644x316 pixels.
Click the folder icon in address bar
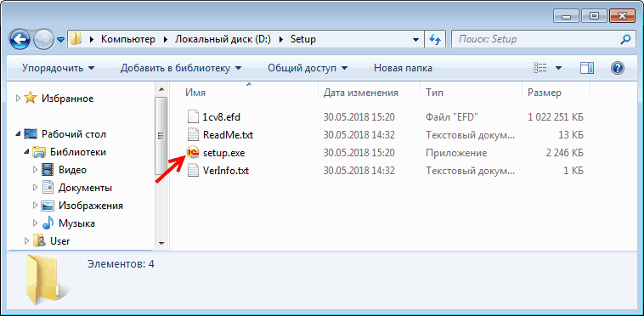pyautogui.click(x=76, y=39)
